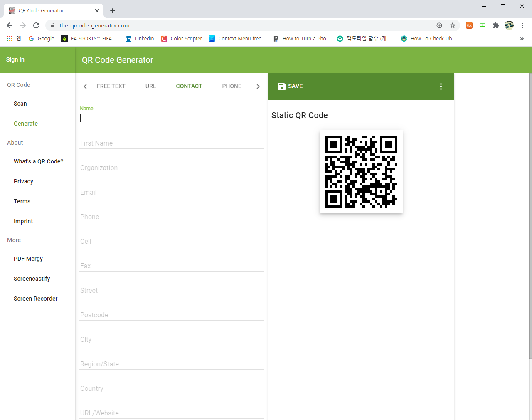Select the CONTACT tab

[189, 86]
